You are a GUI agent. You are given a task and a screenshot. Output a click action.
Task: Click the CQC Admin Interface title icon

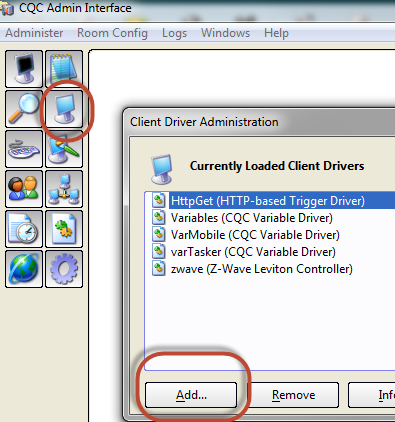pyautogui.click(x=7, y=8)
